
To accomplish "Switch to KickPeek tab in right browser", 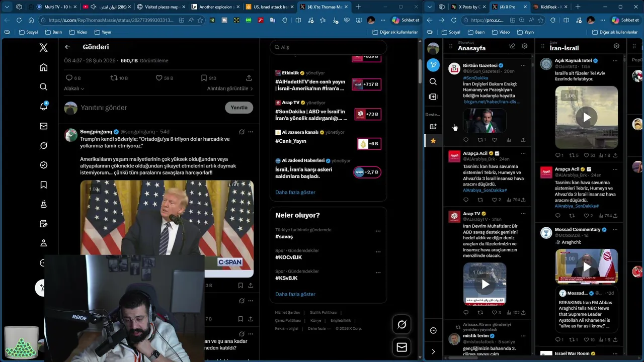I will click(550, 7).
